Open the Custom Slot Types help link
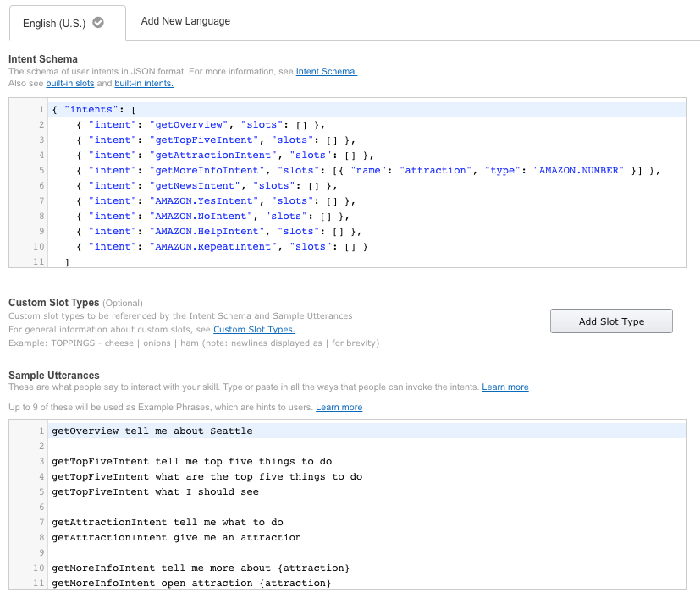Viewport: 700px width, 609px height. [254, 329]
